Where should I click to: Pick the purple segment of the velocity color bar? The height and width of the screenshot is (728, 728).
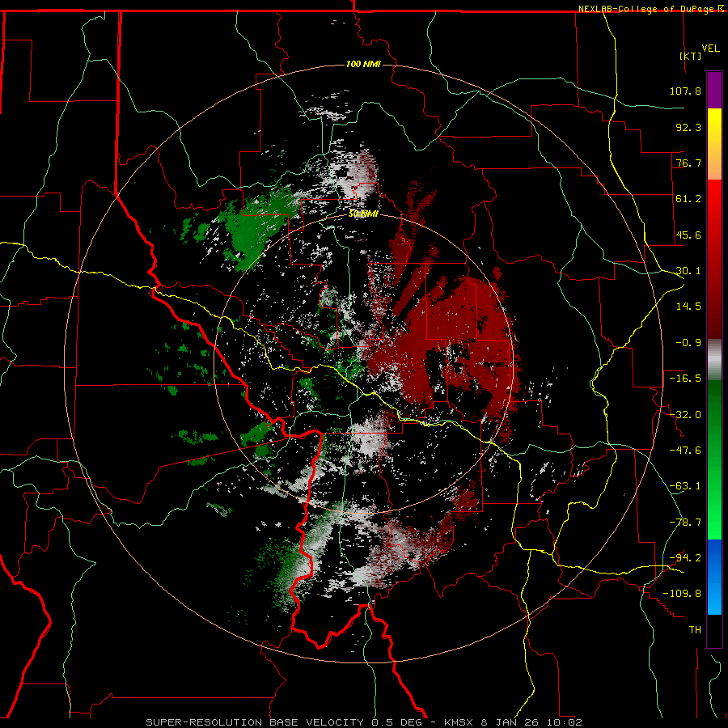pos(714,90)
